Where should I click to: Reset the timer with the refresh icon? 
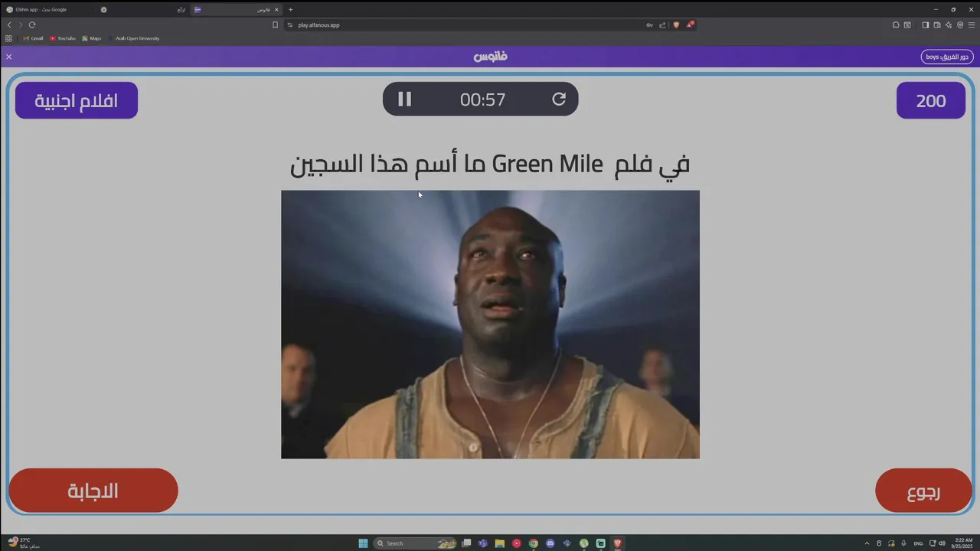coord(559,99)
